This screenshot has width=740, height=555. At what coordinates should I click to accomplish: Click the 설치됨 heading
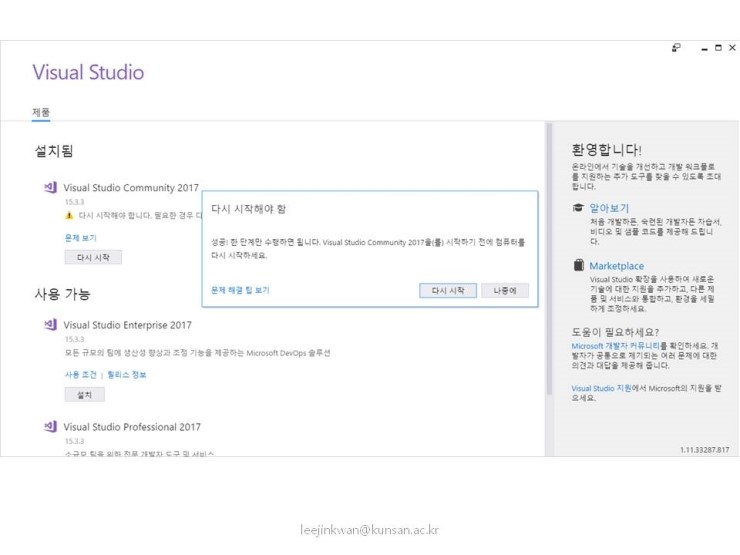click(x=54, y=151)
